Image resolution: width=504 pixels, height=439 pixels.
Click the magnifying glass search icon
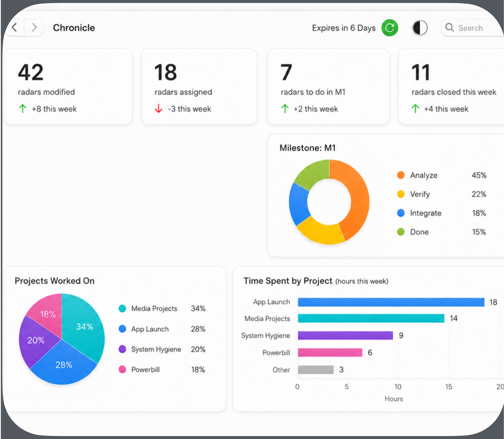(449, 28)
